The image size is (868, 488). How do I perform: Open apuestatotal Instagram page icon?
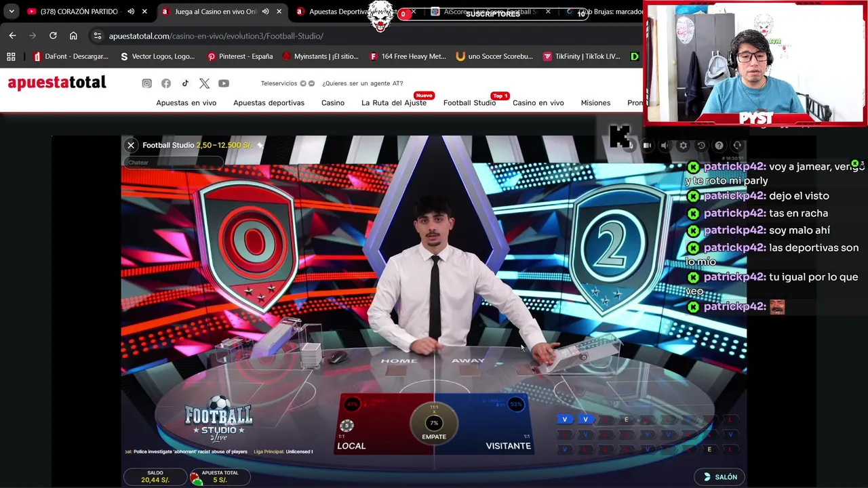[146, 83]
